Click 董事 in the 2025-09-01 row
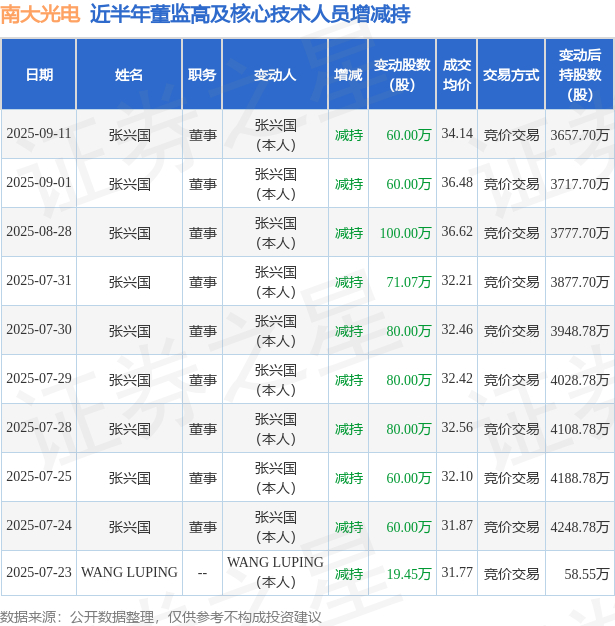615x626 pixels. click(202, 184)
